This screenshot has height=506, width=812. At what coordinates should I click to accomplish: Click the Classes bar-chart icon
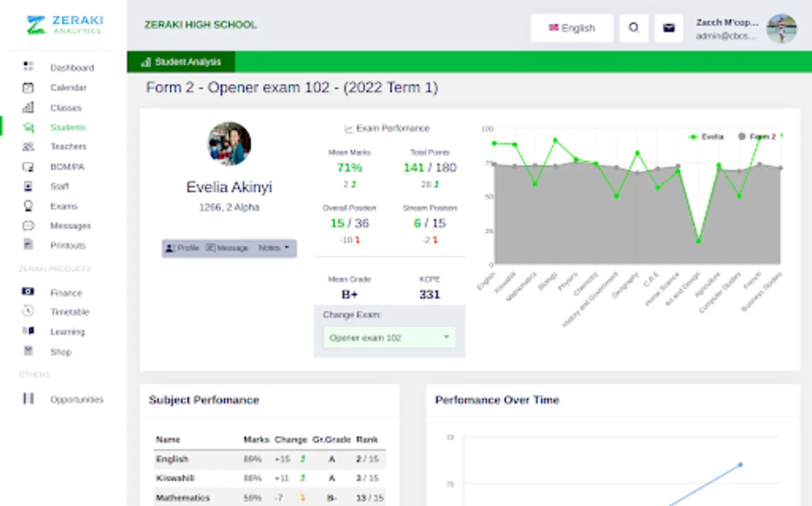tap(28, 107)
